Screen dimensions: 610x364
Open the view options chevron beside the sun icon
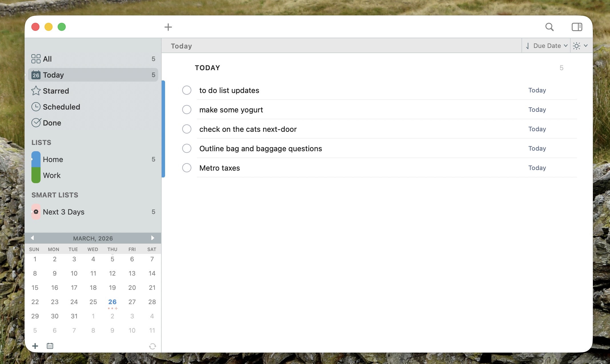coord(586,46)
